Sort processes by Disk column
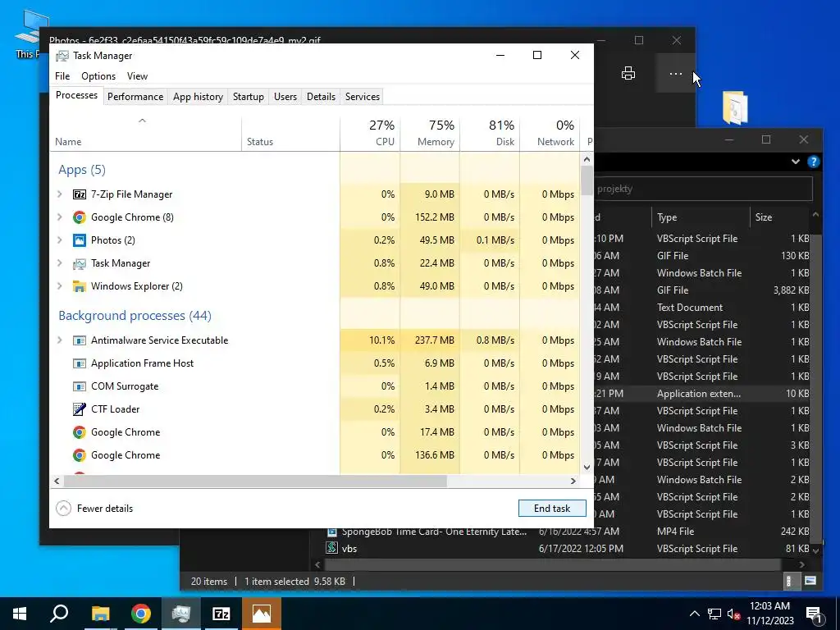840x630 pixels. 490,133
